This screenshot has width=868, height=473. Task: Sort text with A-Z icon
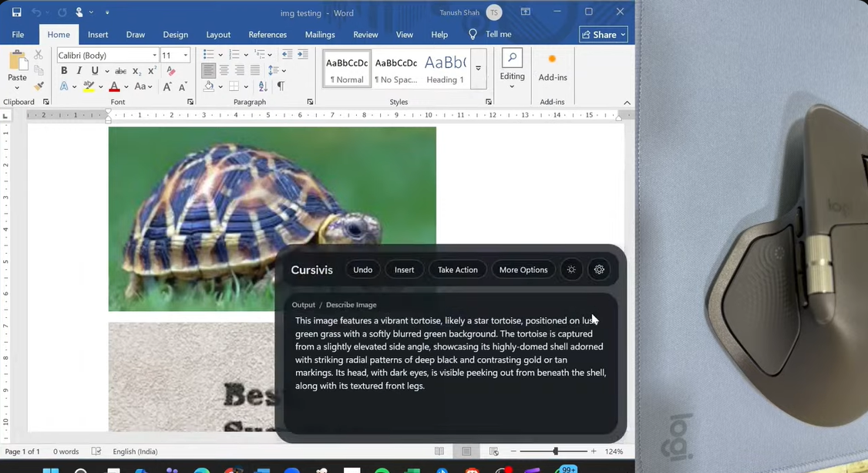coord(263,86)
